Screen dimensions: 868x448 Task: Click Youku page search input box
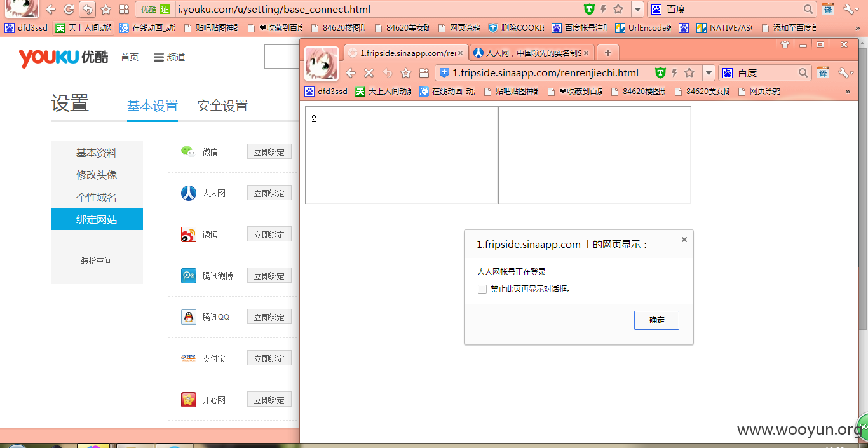[281, 57]
